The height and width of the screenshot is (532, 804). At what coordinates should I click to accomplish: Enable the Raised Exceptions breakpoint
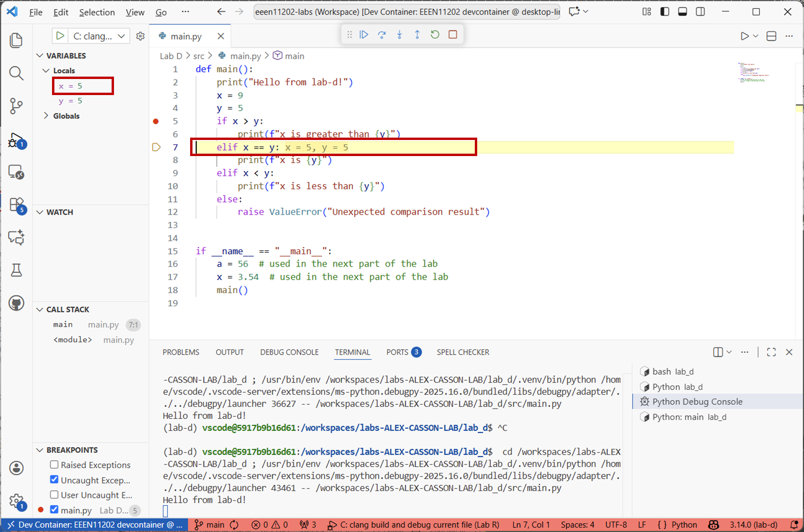[54, 465]
